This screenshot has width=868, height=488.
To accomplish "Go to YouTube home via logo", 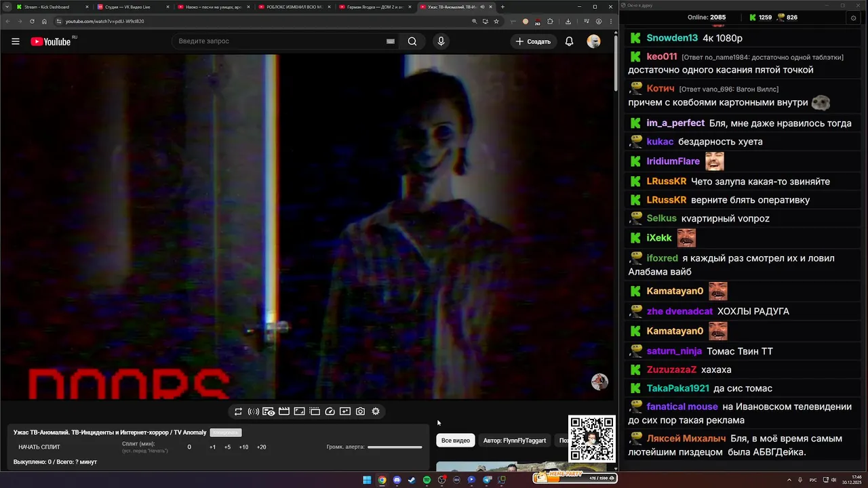I will tap(51, 41).
